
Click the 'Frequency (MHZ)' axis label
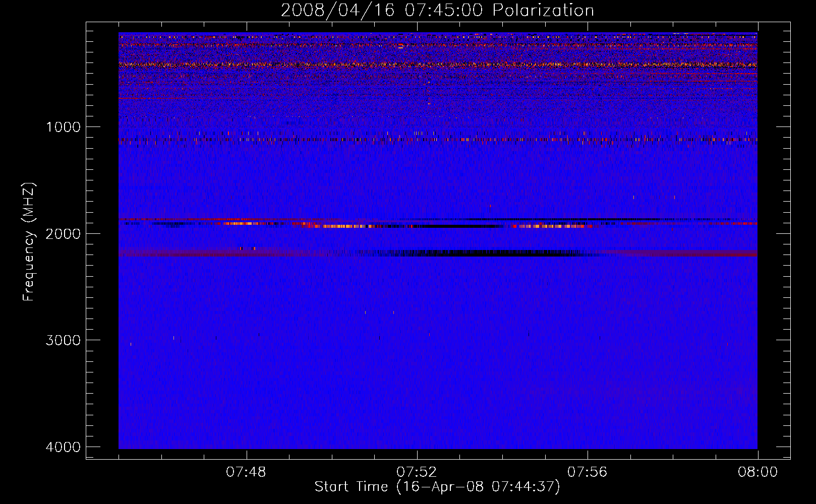[29, 242]
